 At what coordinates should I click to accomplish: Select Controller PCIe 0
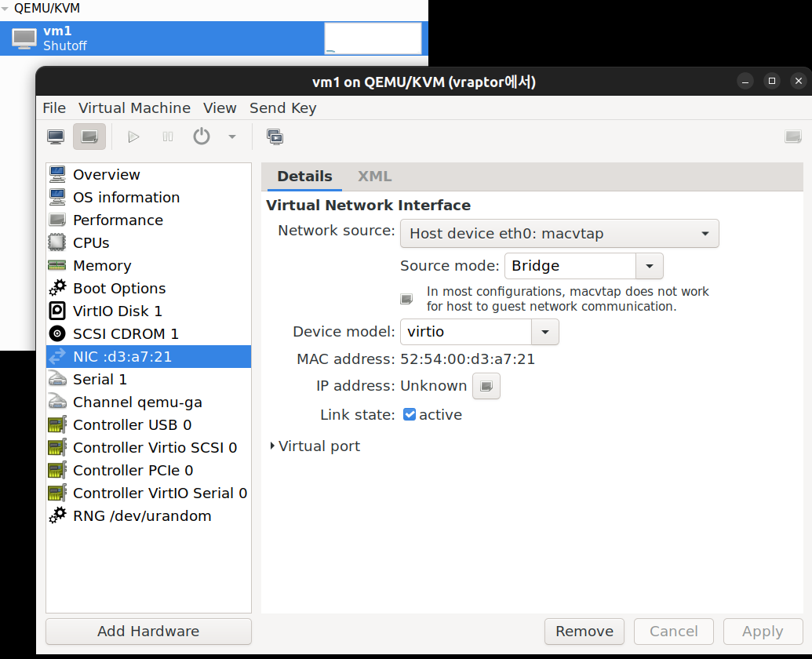click(x=148, y=471)
